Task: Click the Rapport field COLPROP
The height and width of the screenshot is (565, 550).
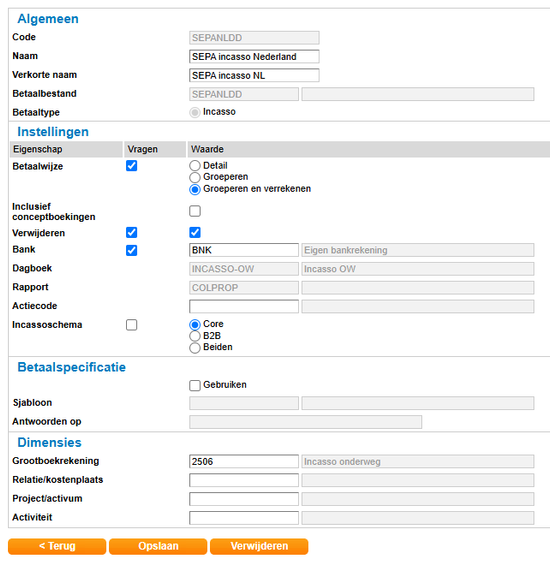Action: point(244,288)
